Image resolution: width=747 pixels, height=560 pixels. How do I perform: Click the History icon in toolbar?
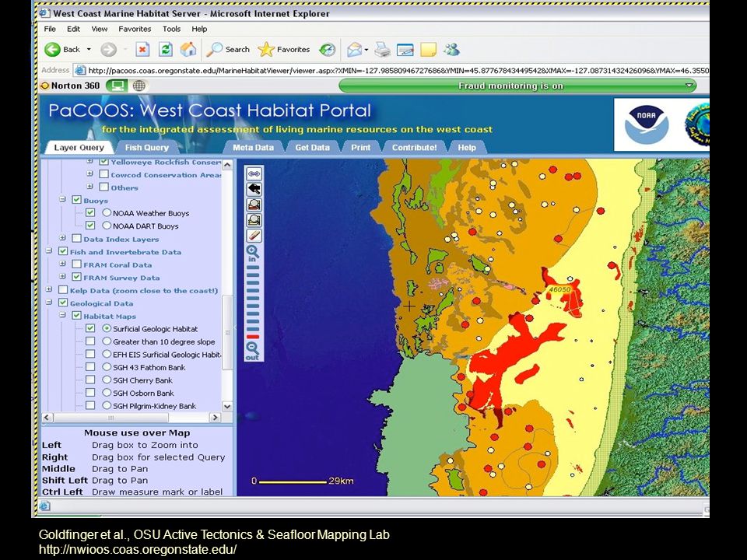point(328,49)
